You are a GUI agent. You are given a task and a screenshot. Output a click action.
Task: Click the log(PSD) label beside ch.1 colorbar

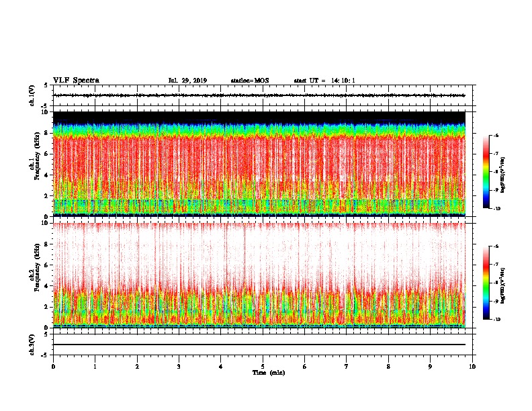click(503, 175)
